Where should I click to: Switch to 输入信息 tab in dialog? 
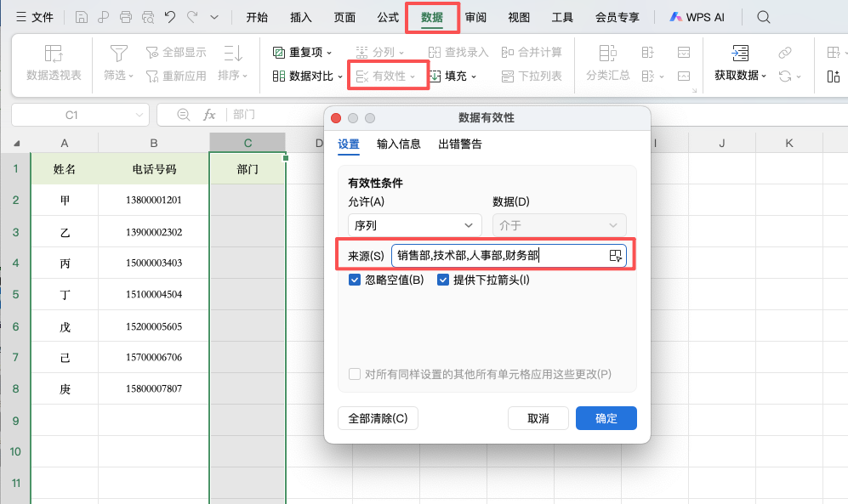399,144
